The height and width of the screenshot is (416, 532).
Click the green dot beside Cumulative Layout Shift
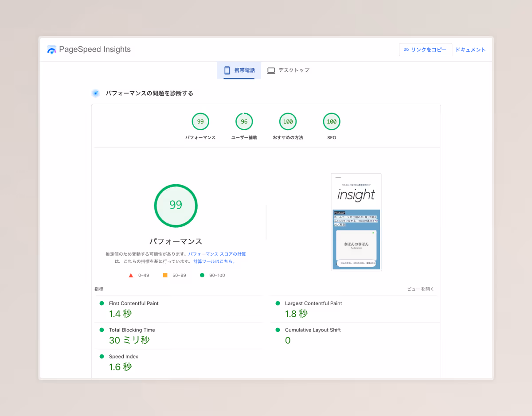[278, 330]
